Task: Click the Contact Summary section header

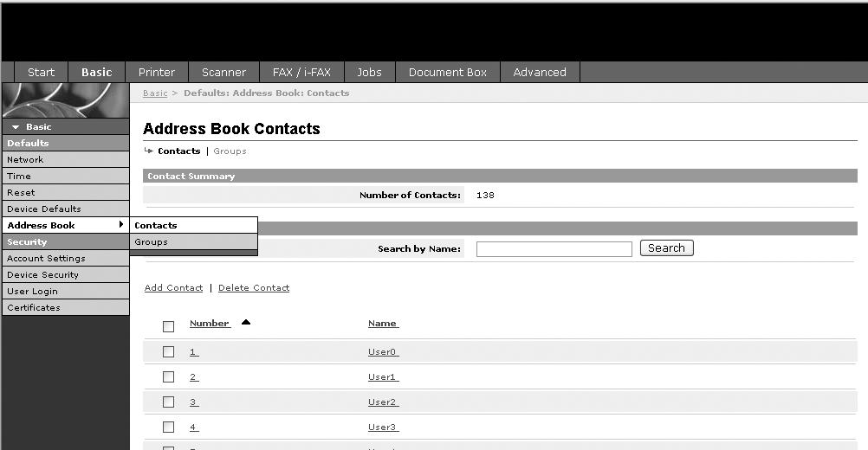Action: [500, 176]
